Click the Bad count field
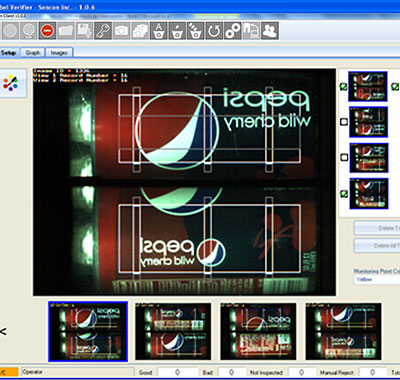This screenshot has height=380, width=400. point(232,372)
